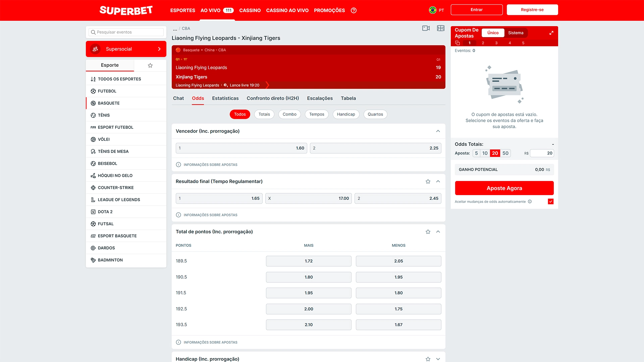Click the Tênis de Mesa paddle icon
644x362 pixels.
[x=93, y=152]
